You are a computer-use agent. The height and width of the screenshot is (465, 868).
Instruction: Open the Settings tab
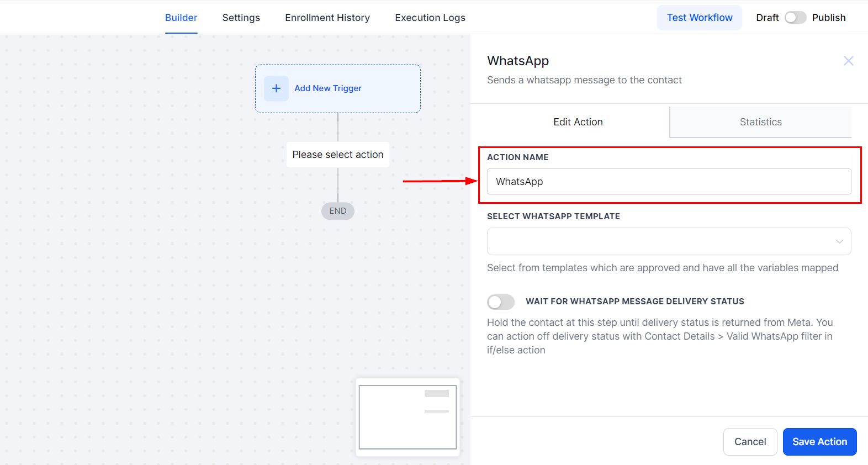pos(241,18)
